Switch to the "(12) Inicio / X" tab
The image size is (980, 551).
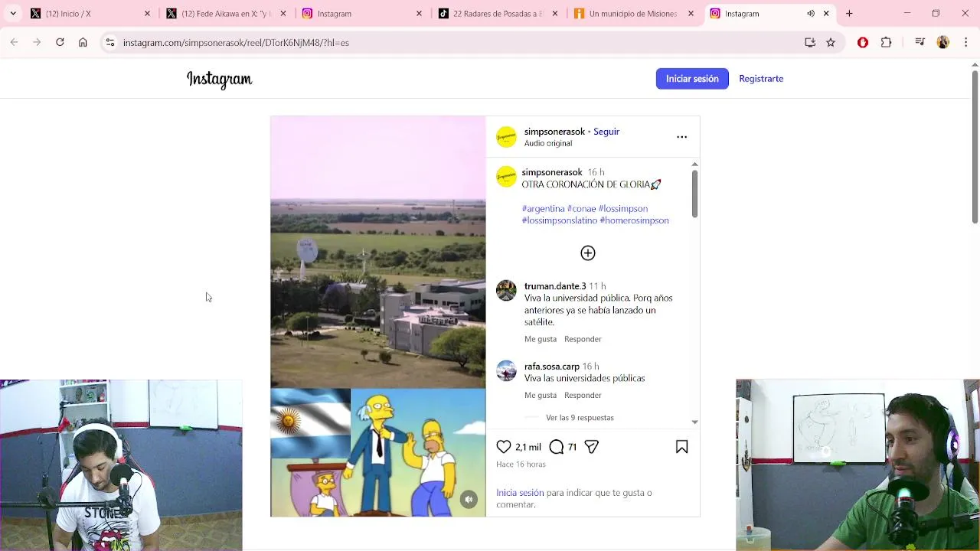[x=90, y=14]
